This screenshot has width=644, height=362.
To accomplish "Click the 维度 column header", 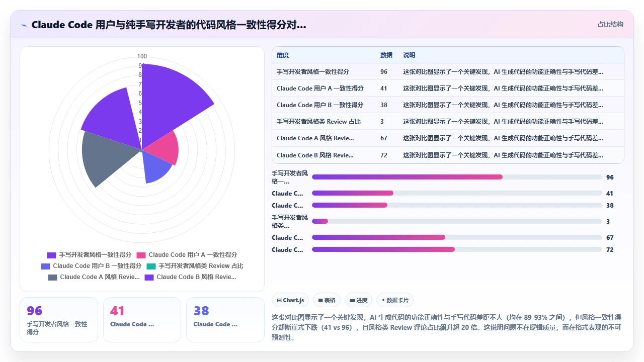I will (283, 55).
